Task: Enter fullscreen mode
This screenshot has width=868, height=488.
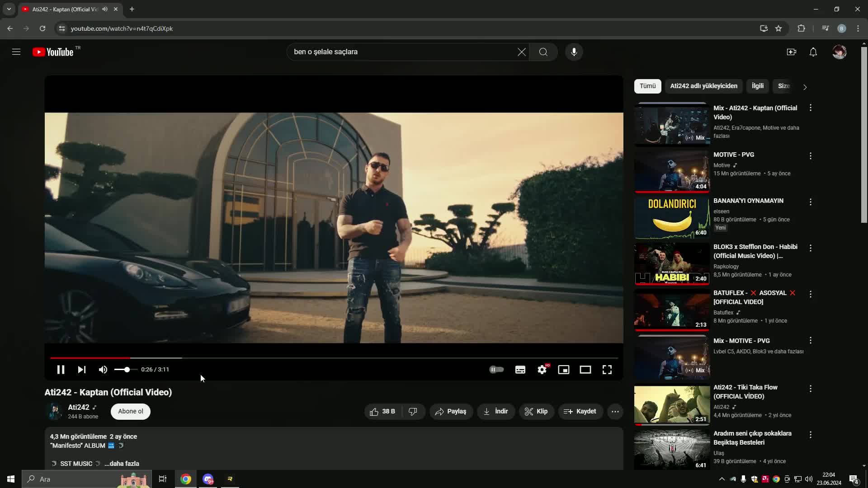Action: point(607,370)
